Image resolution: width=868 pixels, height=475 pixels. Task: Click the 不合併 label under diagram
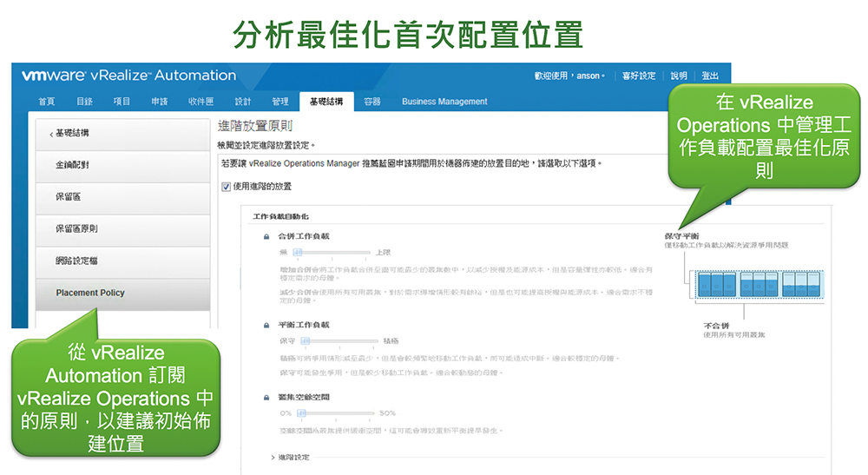716,327
